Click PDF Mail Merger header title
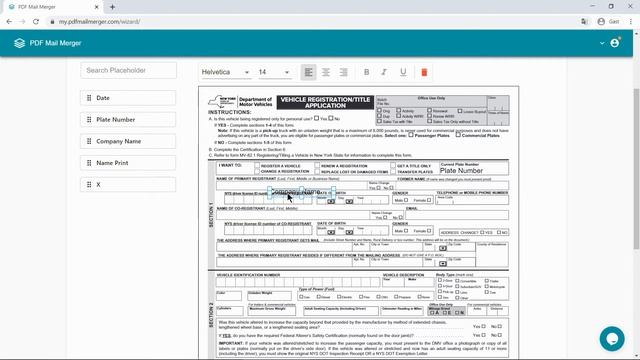The height and width of the screenshot is (360, 640). pyautogui.click(x=56, y=43)
